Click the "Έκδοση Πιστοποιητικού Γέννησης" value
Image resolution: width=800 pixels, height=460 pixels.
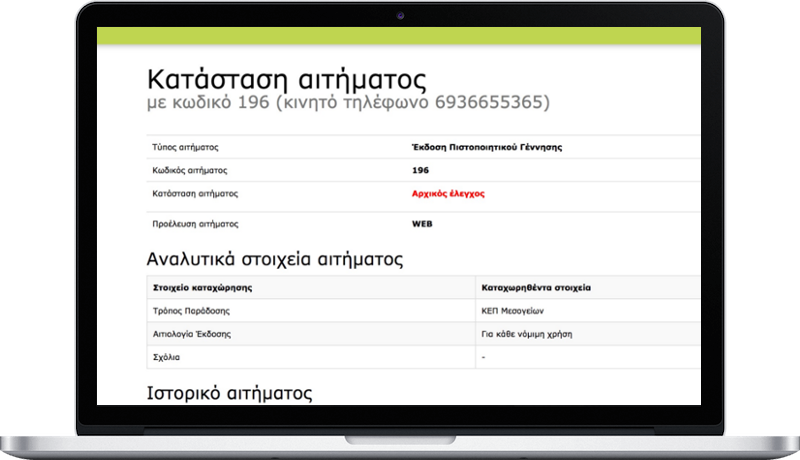(x=486, y=147)
